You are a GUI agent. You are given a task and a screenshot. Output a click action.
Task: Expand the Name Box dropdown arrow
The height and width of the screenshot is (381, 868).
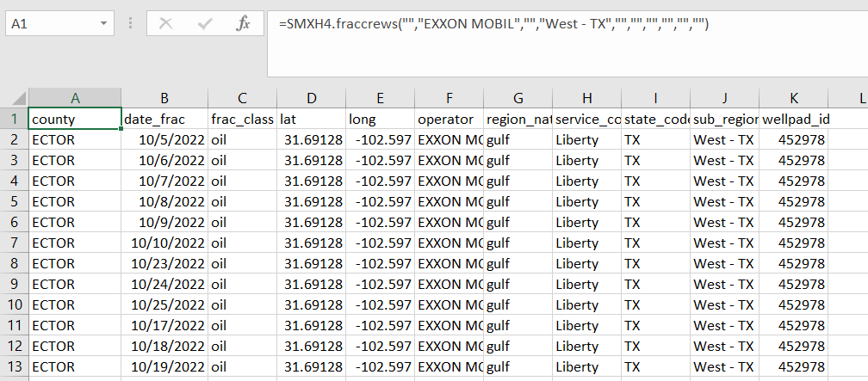[x=103, y=24]
